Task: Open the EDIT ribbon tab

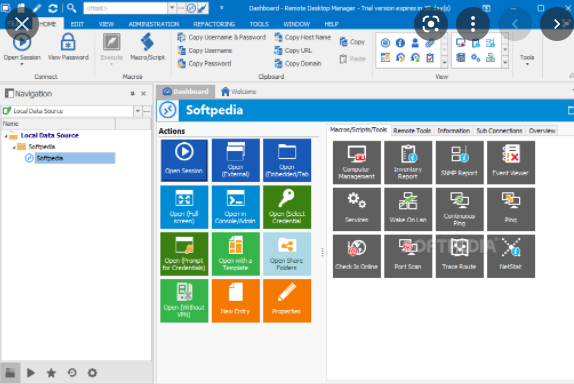Action: [x=77, y=24]
